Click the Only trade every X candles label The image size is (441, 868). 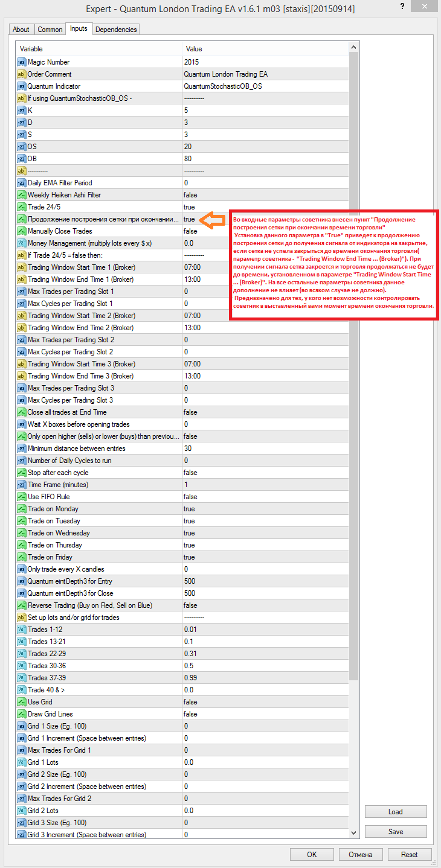tap(65, 569)
